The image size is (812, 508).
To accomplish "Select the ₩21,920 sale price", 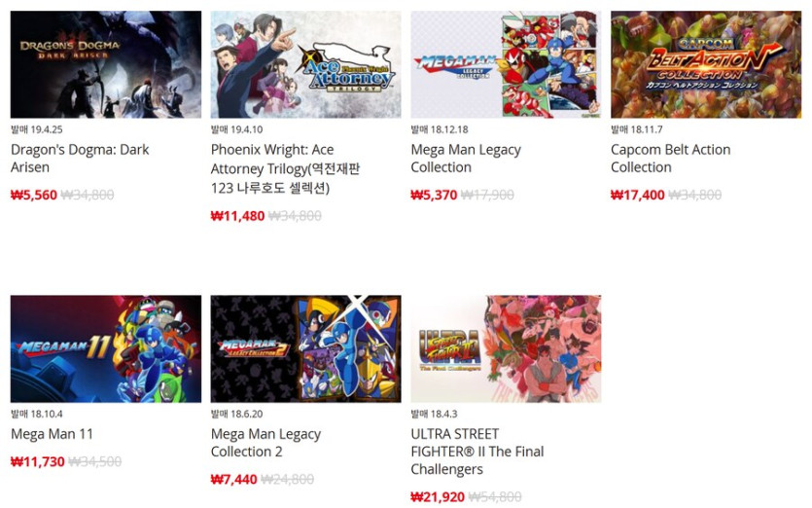I will tap(438, 497).
